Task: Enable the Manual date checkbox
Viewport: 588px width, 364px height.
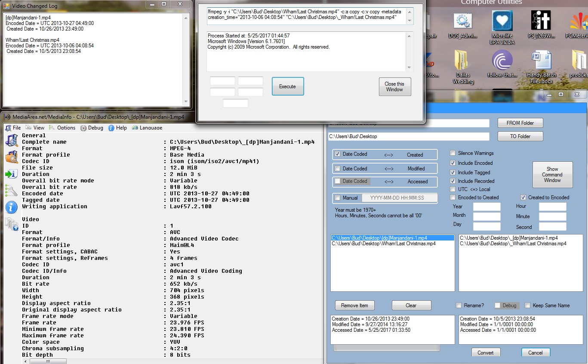Action: coord(338,198)
